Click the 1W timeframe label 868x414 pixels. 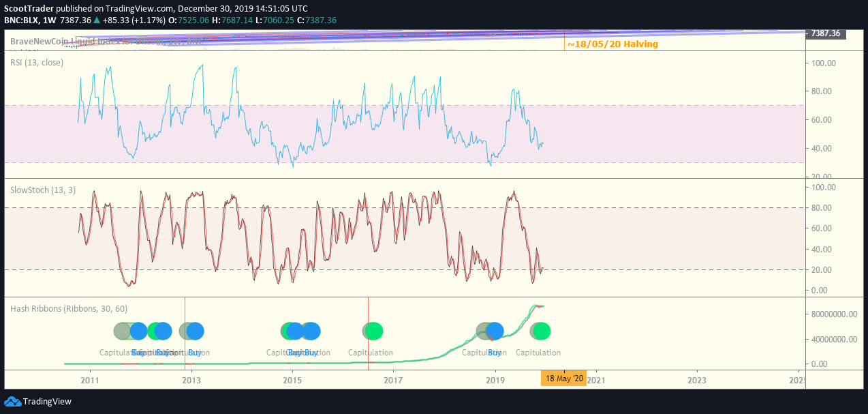point(49,20)
